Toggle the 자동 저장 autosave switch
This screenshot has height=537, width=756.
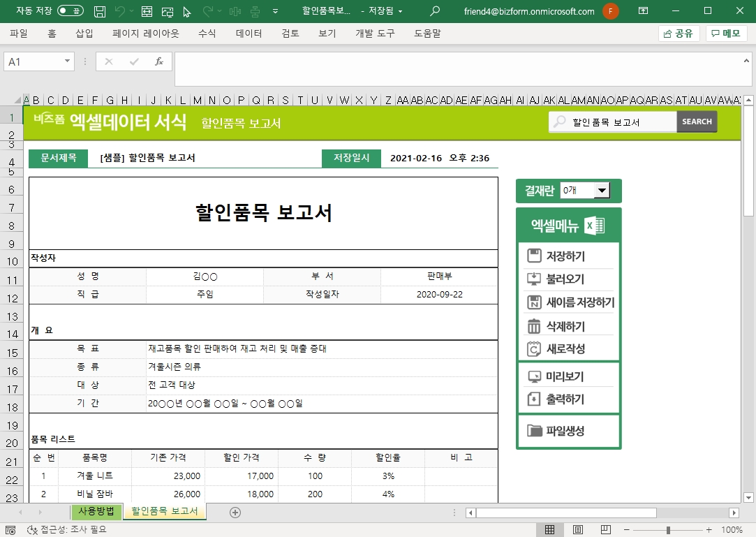tap(70, 11)
